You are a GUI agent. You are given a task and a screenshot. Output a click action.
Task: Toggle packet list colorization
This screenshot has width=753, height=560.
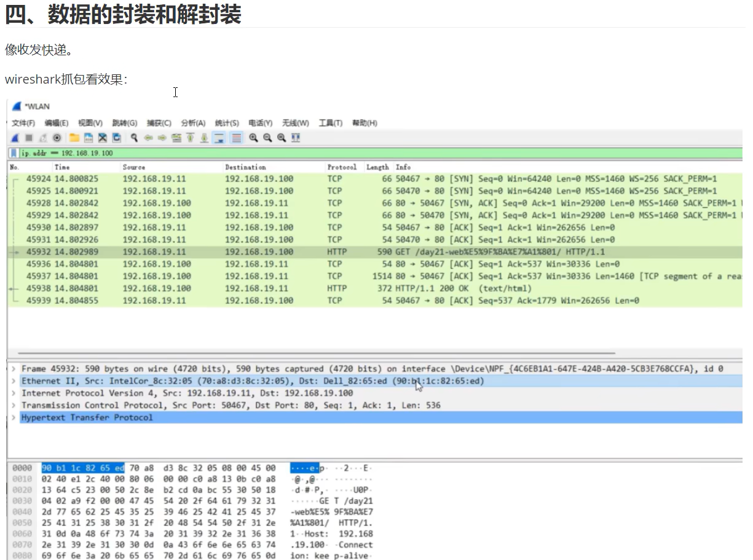click(236, 138)
